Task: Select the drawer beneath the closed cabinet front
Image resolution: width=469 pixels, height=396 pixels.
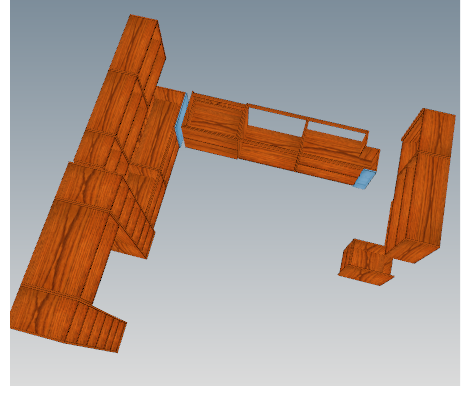Action: [211, 148]
